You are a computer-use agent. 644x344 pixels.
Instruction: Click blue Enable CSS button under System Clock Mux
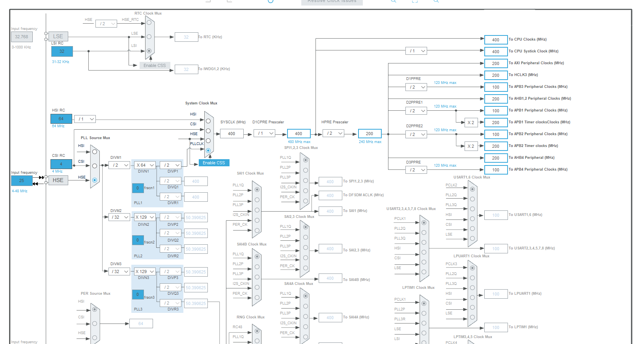(x=214, y=163)
